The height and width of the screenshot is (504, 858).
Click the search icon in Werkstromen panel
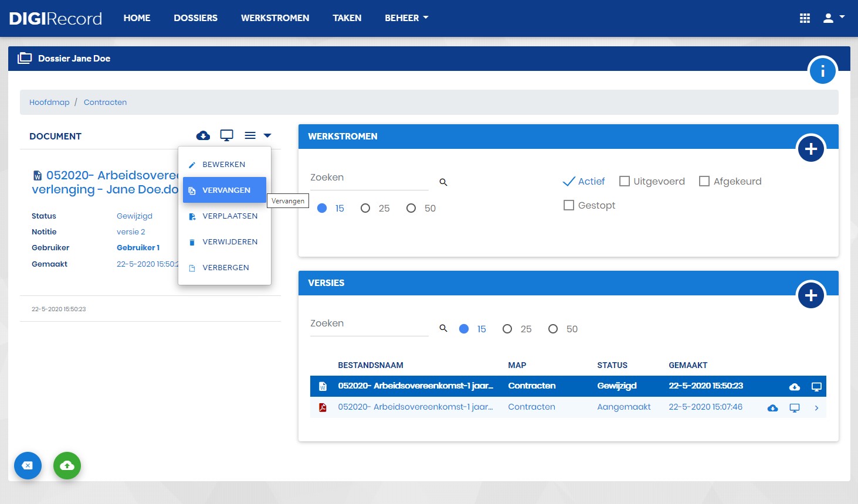pos(443,182)
